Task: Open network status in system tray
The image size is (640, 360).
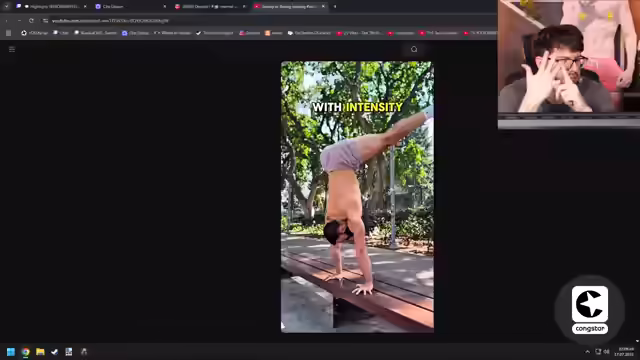Action: 598,351
